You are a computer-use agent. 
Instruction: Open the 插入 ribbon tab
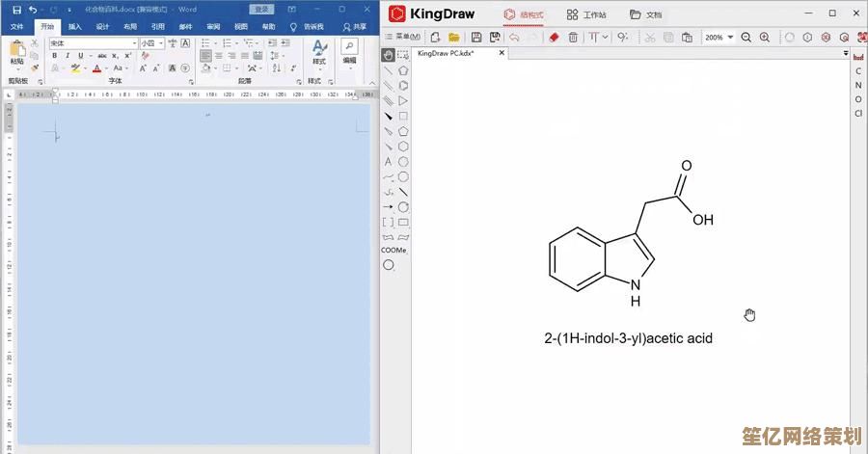point(74,27)
